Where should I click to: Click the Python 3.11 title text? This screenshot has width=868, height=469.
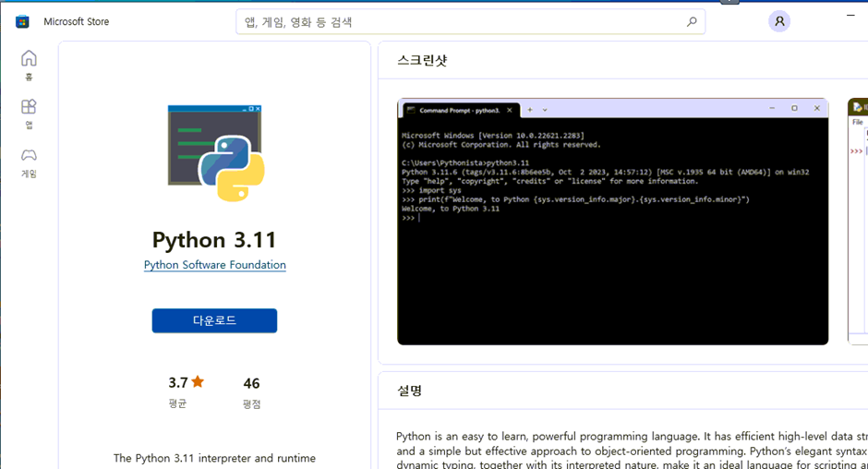(214, 240)
